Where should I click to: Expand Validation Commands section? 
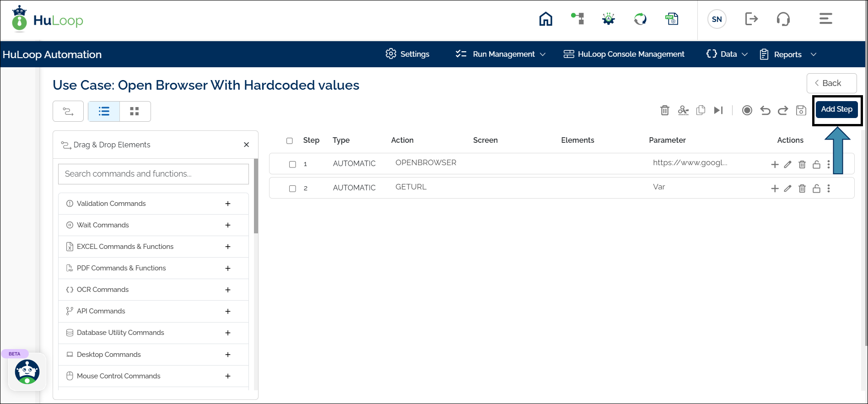[x=227, y=204]
